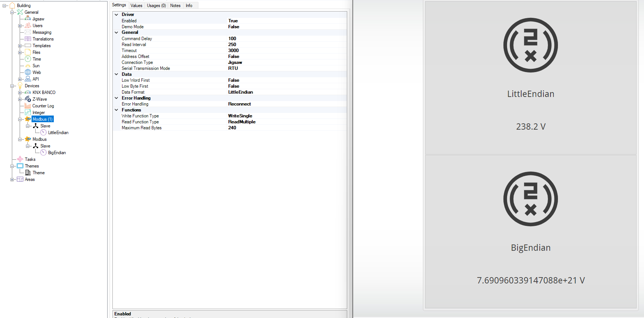Select the Theme item under Themes
644x318 pixels.
tap(39, 173)
